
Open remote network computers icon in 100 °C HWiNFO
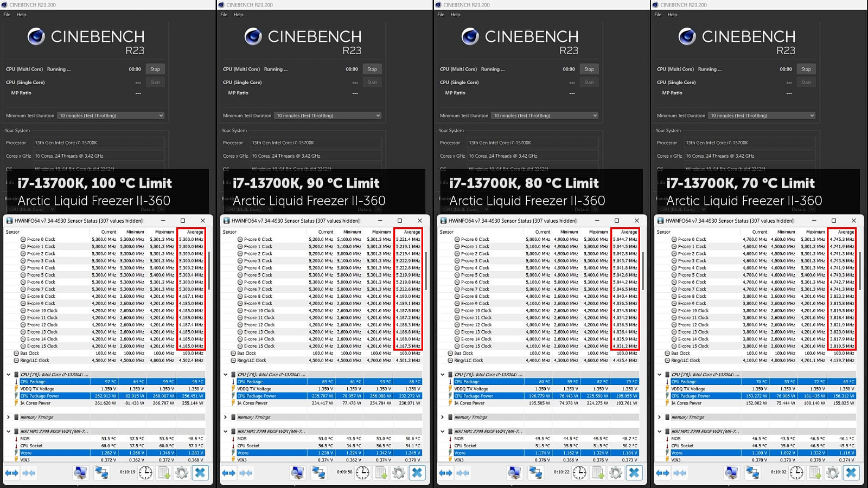pyautogui.click(x=101, y=473)
